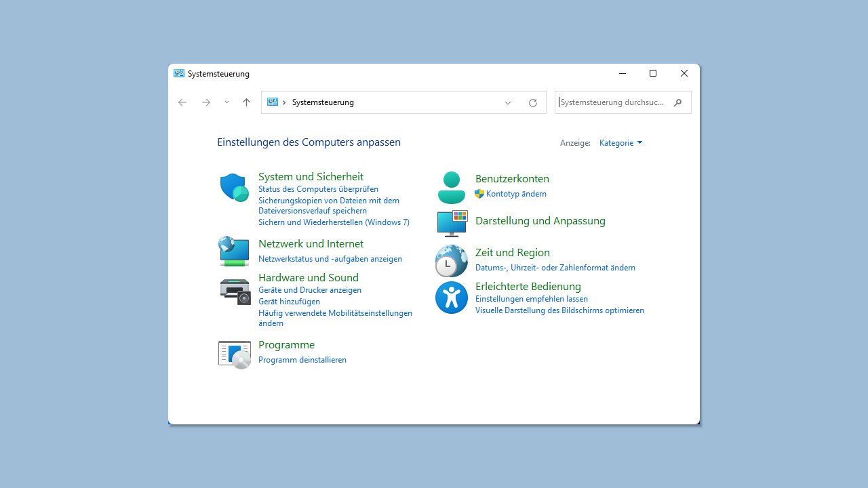Viewport: 868px width, 488px height.
Task: Click the Darstellung und Anpassung monitor icon
Action: [452, 224]
